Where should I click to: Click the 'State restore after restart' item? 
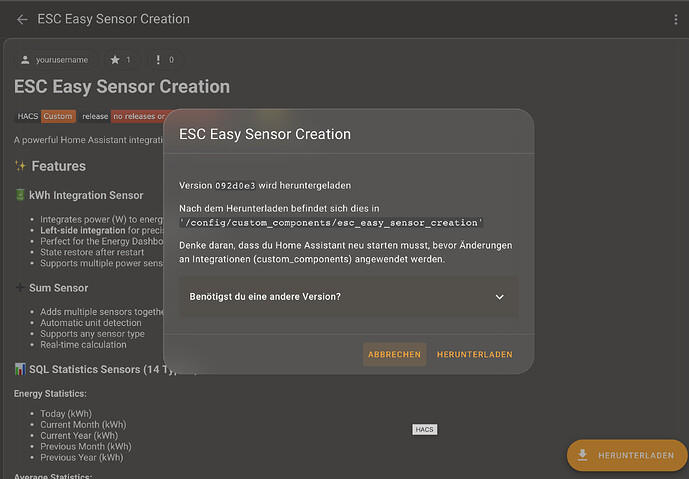click(x=92, y=252)
